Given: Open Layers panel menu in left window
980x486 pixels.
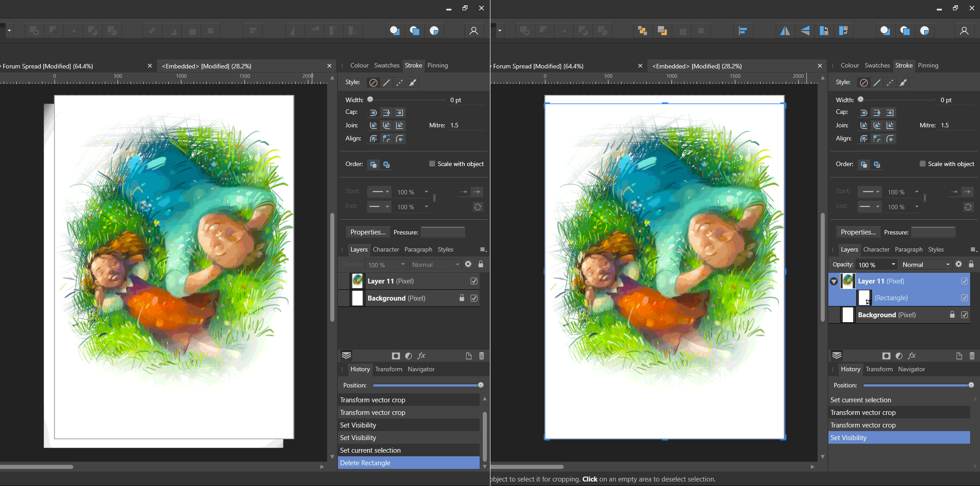Looking at the screenshot, I should click(483, 250).
